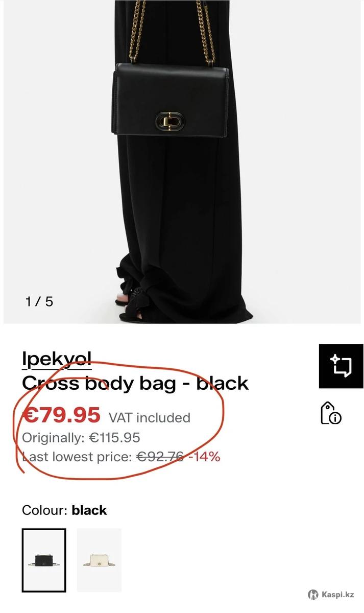The height and width of the screenshot is (613, 364).
Task: Click the 1 / 5 image counter
Action: pyautogui.click(x=39, y=301)
